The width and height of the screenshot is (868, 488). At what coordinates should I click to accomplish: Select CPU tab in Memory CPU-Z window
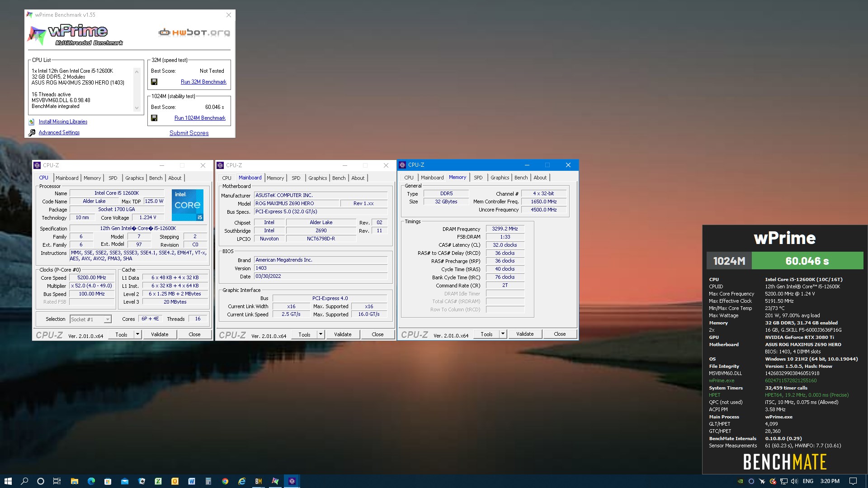409,178
